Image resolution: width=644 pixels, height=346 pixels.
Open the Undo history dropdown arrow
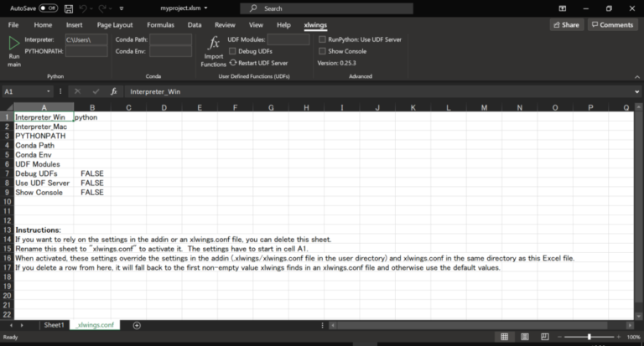pos(91,8)
